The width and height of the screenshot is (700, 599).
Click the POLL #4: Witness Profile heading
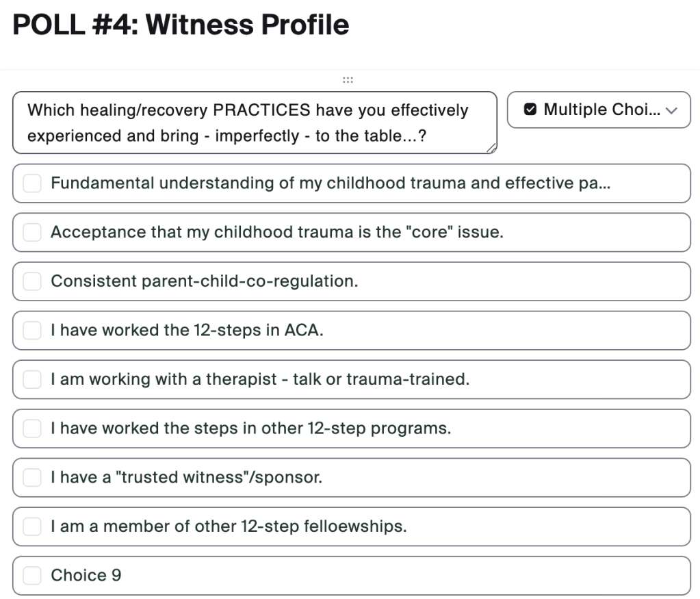pyautogui.click(x=181, y=25)
